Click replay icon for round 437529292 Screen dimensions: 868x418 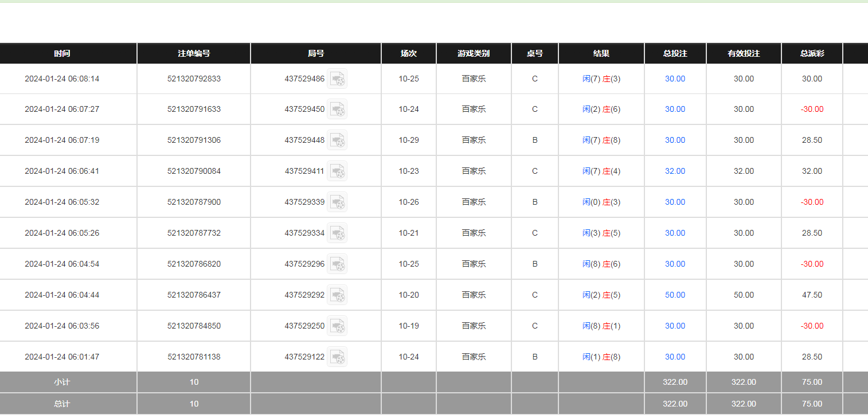(x=337, y=295)
